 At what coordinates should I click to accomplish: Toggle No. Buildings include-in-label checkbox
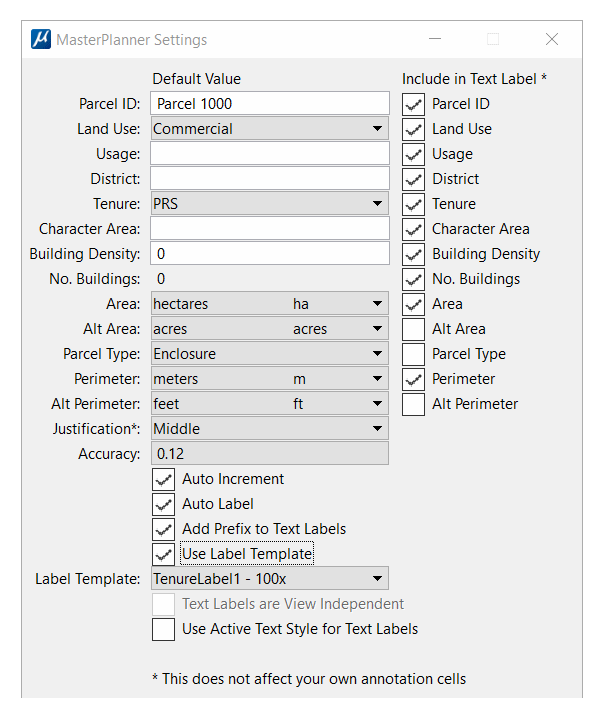click(x=414, y=279)
